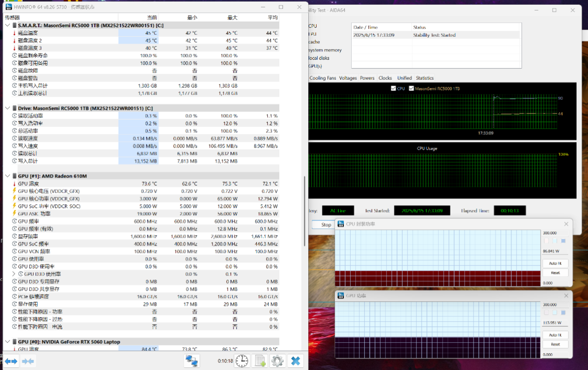
Task: Expand the GPU D3D 使用率 sub-item
Action: [x=14, y=274]
